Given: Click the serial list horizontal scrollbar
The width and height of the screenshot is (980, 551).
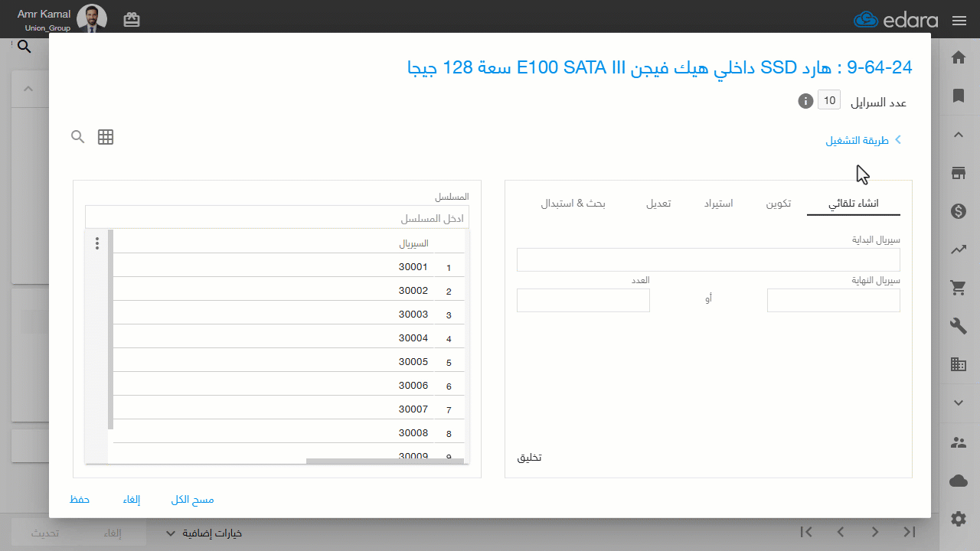Looking at the screenshot, I should point(386,461).
